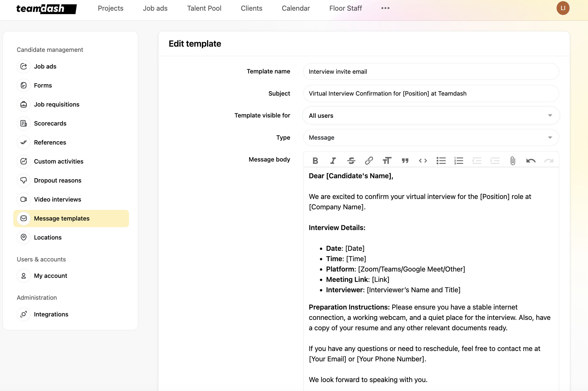Toggle bold formatting in message body
The height and width of the screenshot is (391, 588).
tap(315, 161)
